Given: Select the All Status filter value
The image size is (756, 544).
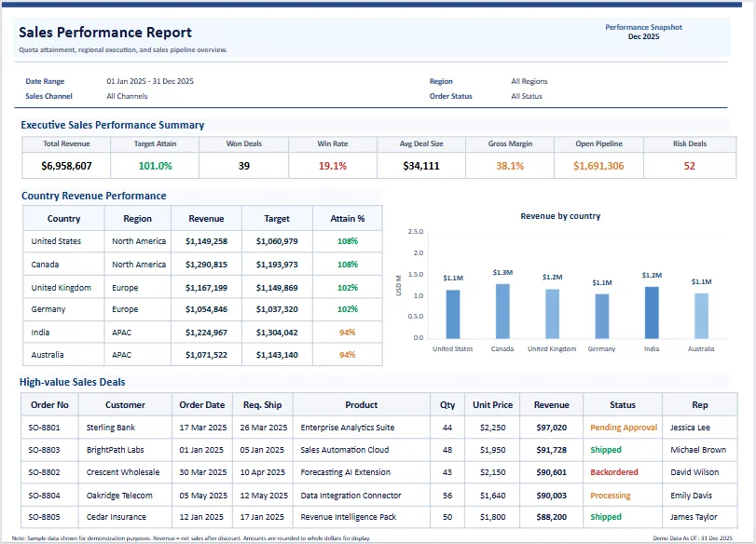Looking at the screenshot, I should pos(527,96).
